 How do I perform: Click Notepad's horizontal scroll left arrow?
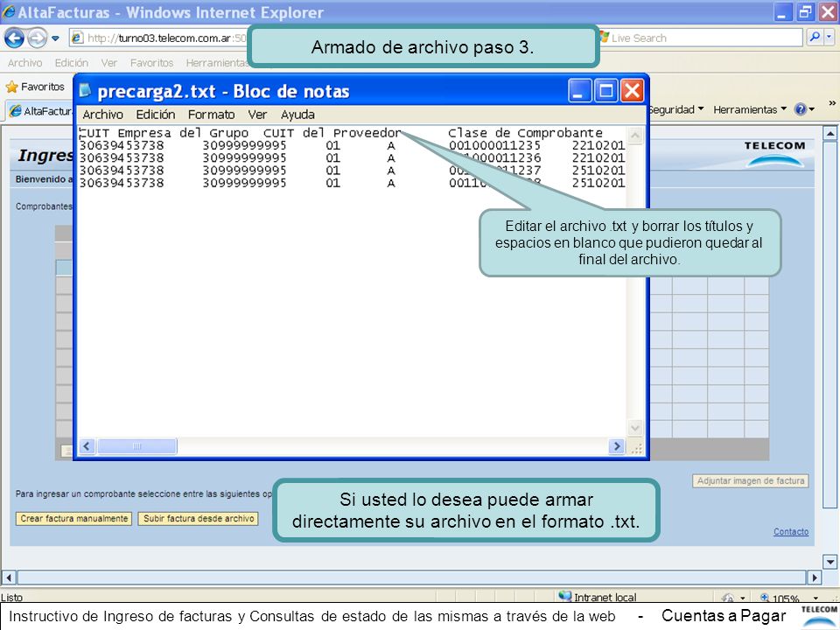[87, 445]
